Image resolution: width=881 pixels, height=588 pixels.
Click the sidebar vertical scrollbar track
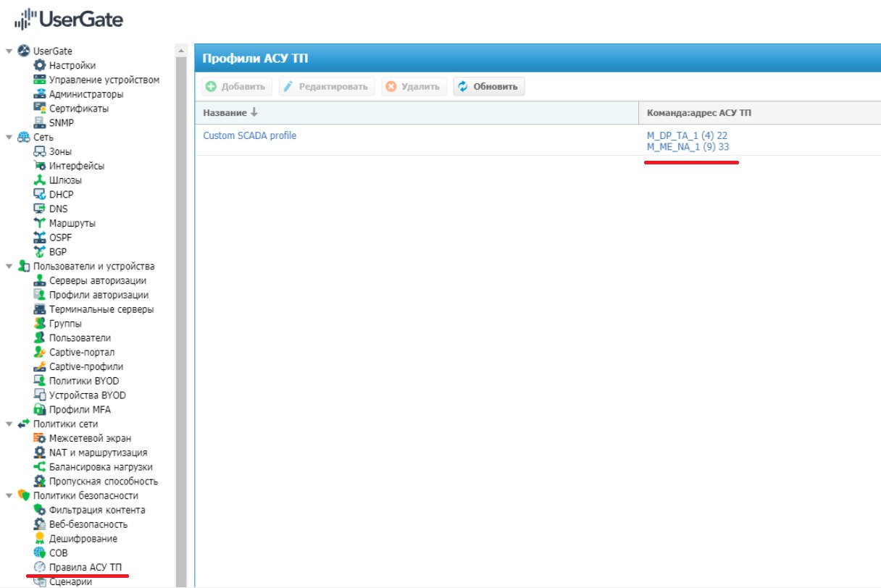point(181,322)
